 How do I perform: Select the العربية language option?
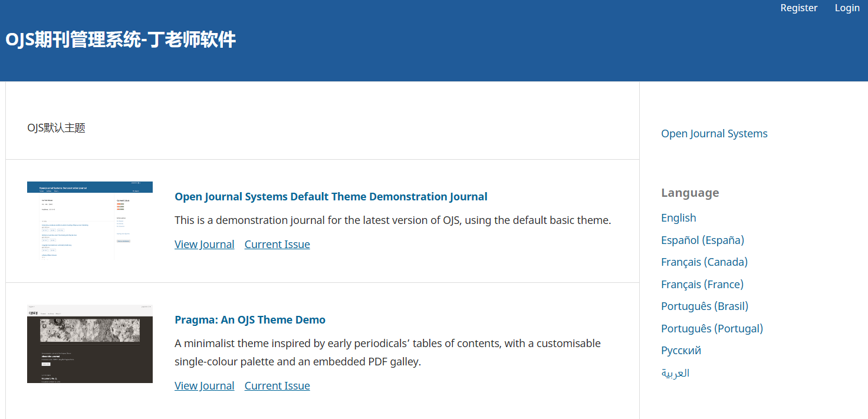(x=675, y=373)
